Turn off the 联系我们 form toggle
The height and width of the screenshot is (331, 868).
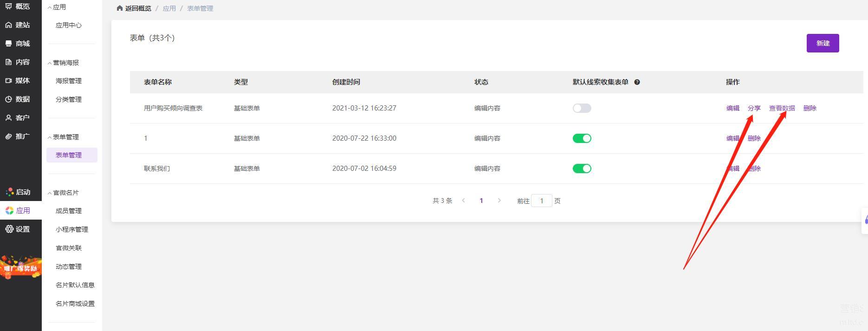tap(582, 169)
